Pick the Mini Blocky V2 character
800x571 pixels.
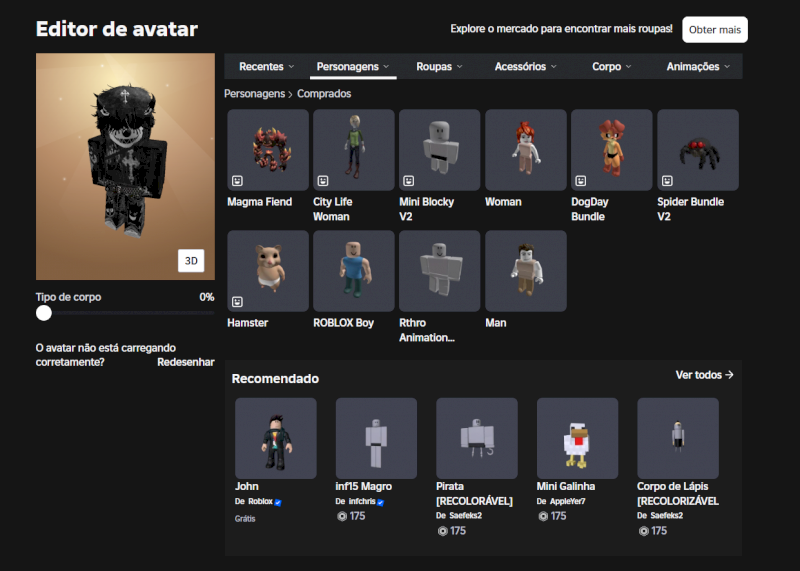[439, 150]
